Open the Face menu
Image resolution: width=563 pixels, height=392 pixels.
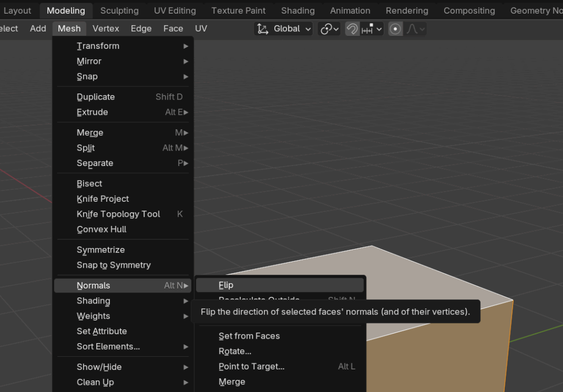pyautogui.click(x=173, y=29)
